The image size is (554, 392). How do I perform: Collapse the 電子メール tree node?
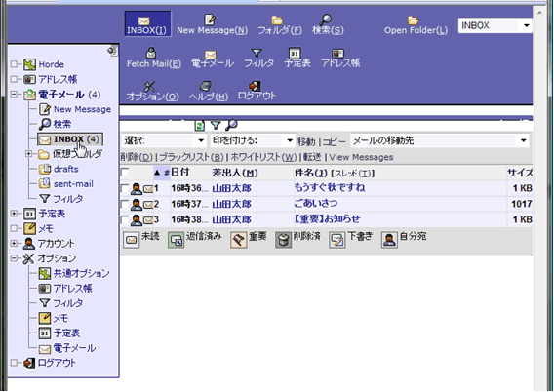[14, 95]
